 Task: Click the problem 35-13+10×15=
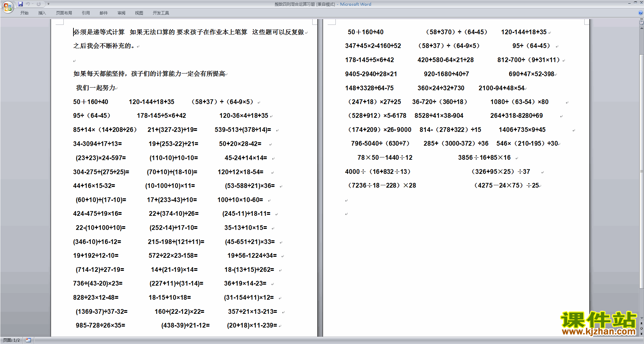coord(246,228)
